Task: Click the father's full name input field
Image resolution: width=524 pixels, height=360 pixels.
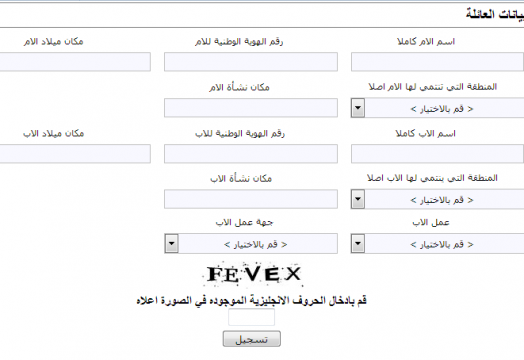Action: (x=437, y=154)
